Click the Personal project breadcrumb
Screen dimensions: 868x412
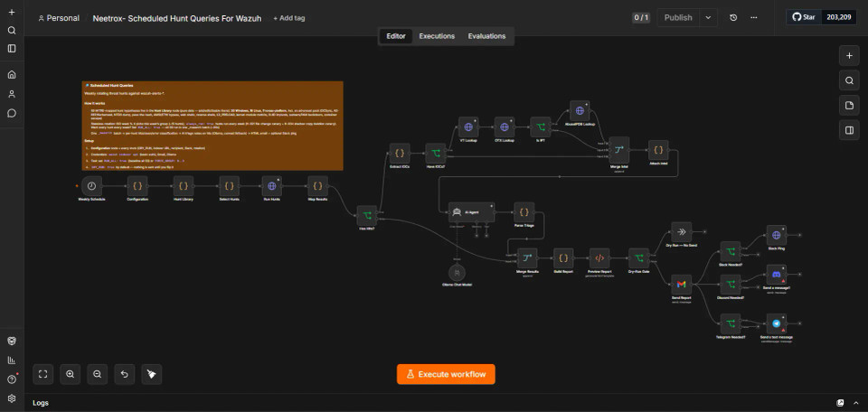coord(59,18)
